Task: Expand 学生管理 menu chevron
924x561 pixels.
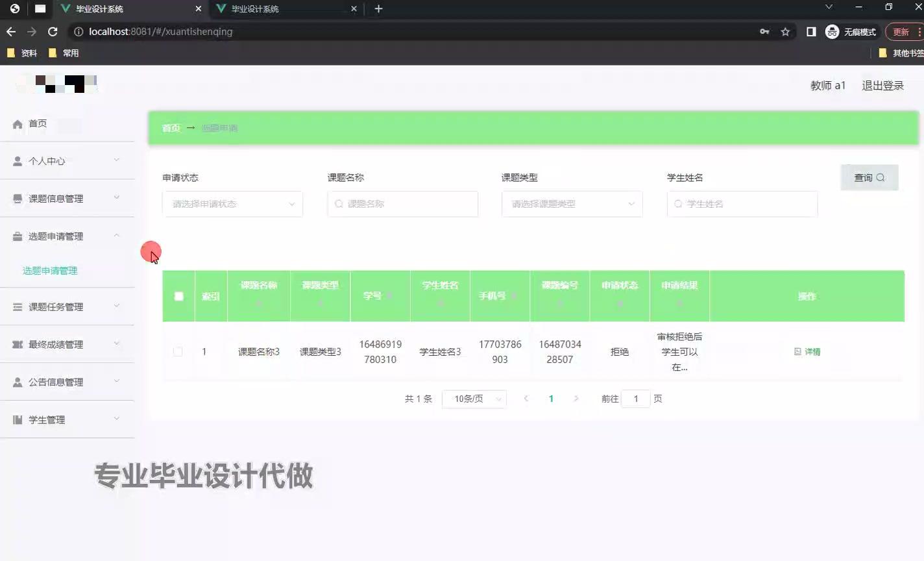Action: coord(117,419)
